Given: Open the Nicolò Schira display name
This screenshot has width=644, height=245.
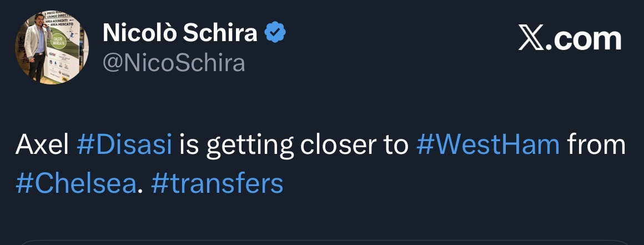Looking at the screenshot, I should [180, 34].
